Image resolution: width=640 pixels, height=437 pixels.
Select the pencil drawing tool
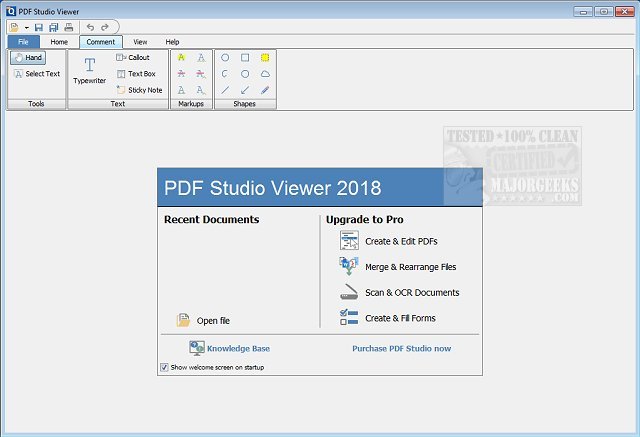(265, 90)
